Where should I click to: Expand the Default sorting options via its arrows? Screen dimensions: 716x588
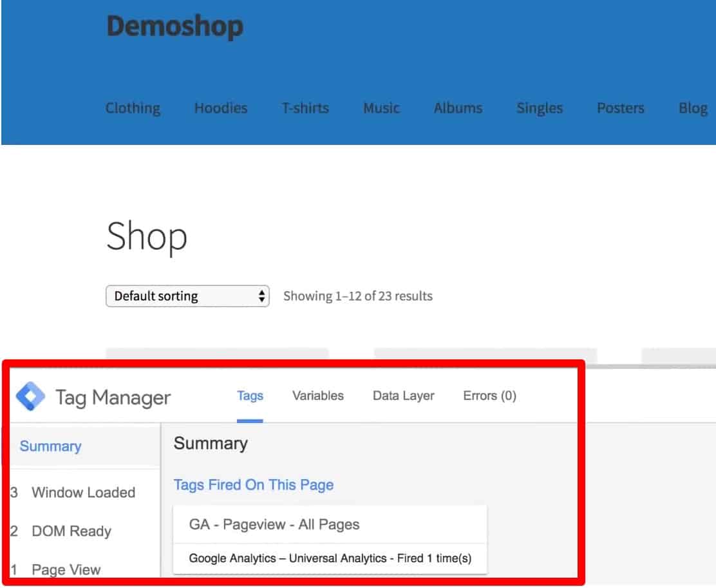coord(261,296)
